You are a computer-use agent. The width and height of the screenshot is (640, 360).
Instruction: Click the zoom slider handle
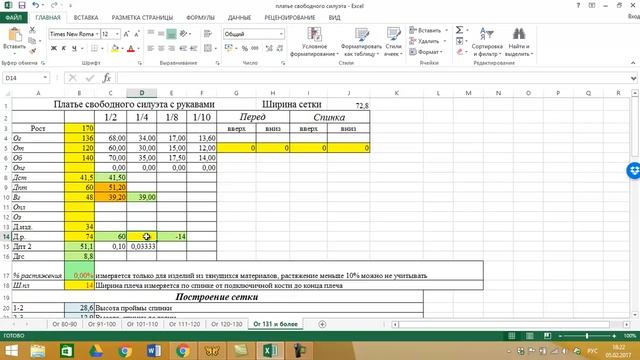[587, 336]
